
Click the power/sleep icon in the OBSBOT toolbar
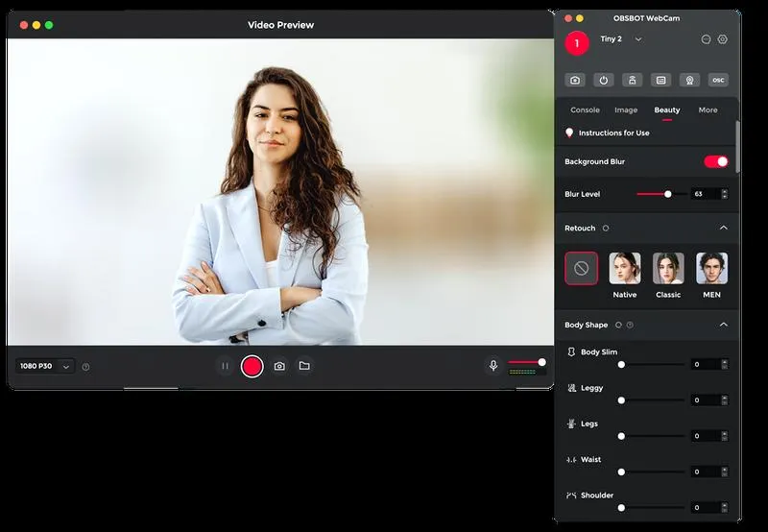604,80
